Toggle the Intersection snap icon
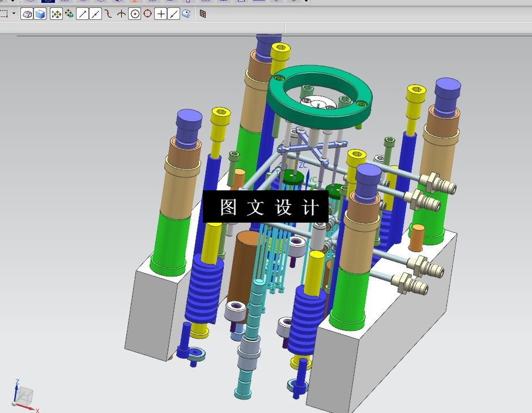 click(x=121, y=14)
